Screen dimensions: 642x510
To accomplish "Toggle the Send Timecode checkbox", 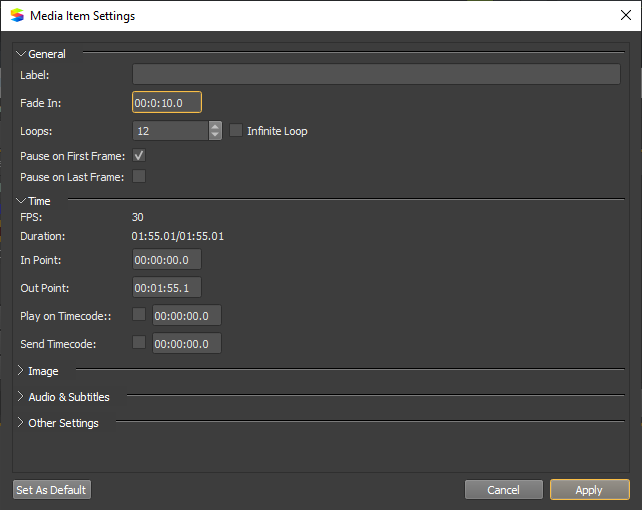I will click(139, 342).
